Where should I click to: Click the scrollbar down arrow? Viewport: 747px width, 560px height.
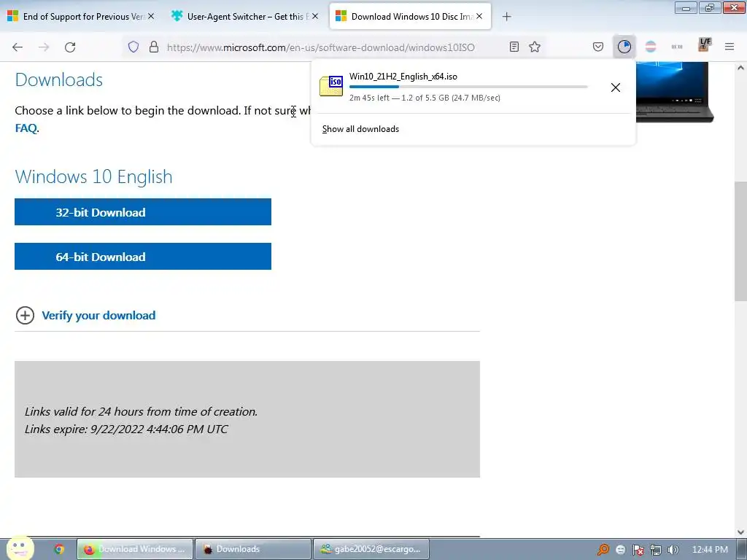point(740,532)
